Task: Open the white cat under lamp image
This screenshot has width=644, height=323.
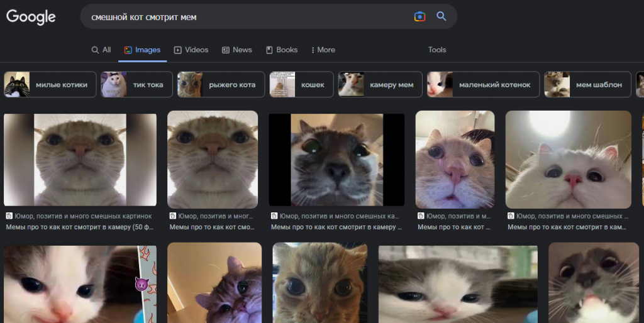Action: pyautogui.click(x=568, y=160)
